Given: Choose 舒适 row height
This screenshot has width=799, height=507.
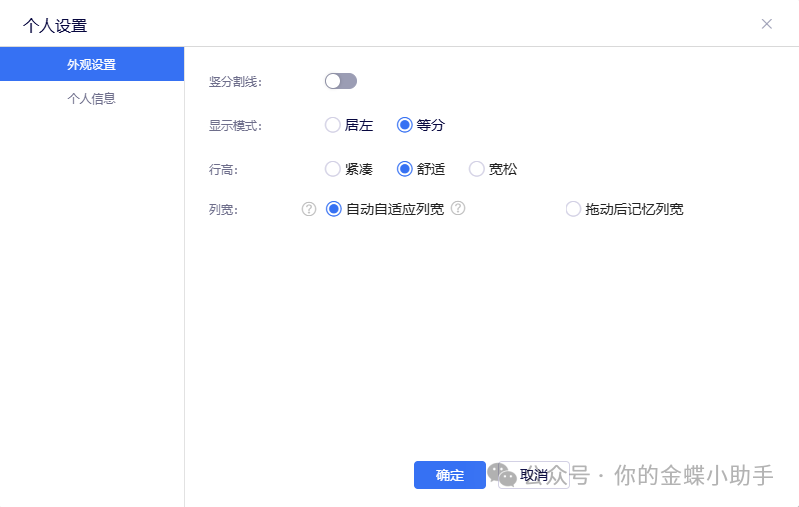Looking at the screenshot, I should [x=405, y=169].
